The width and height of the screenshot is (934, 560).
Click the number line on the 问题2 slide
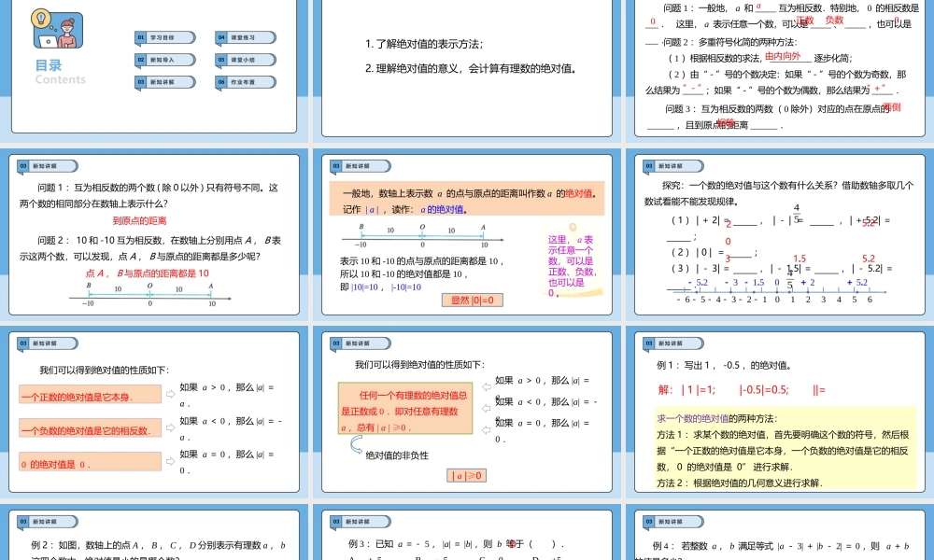point(150,295)
